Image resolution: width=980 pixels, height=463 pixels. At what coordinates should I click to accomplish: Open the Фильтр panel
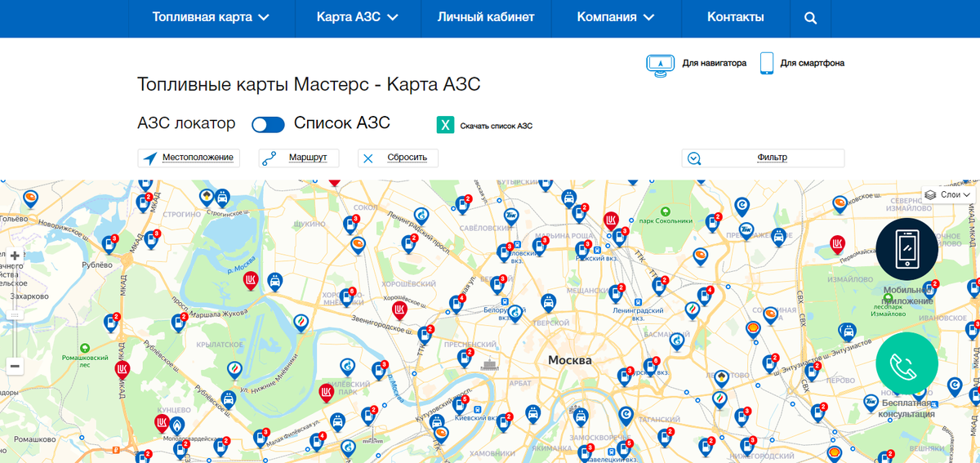(763, 158)
